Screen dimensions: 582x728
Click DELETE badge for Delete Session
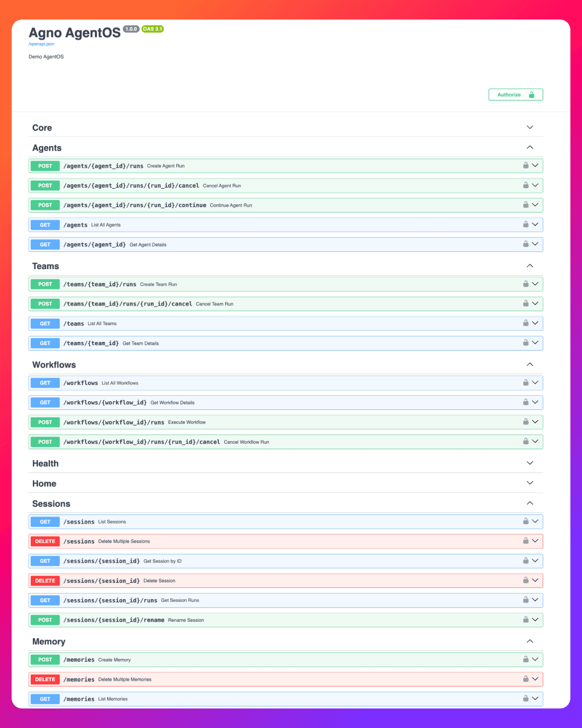tap(45, 581)
